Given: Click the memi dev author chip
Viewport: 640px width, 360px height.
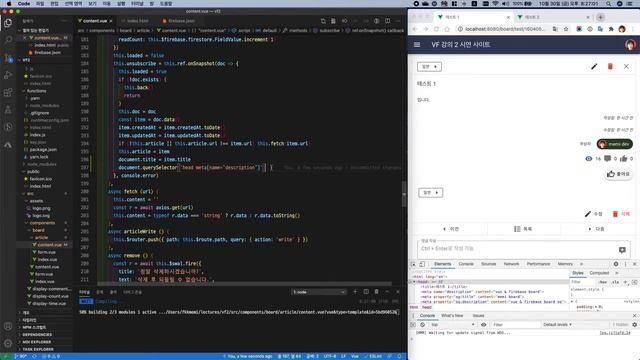Looking at the screenshot, I should (x=615, y=144).
